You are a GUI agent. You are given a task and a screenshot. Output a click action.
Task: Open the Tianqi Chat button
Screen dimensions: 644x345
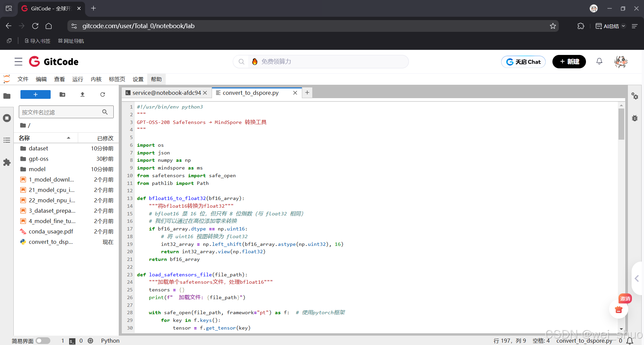(523, 62)
